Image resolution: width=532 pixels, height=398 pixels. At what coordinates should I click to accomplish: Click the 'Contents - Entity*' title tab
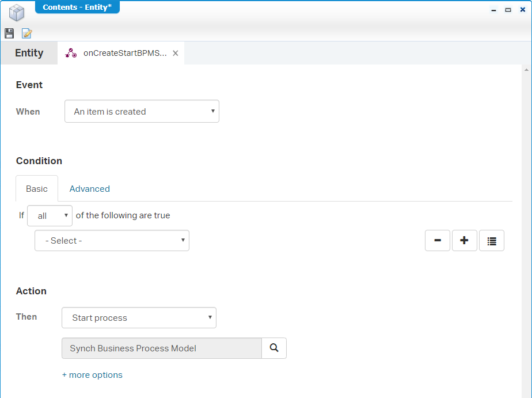click(77, 7)
